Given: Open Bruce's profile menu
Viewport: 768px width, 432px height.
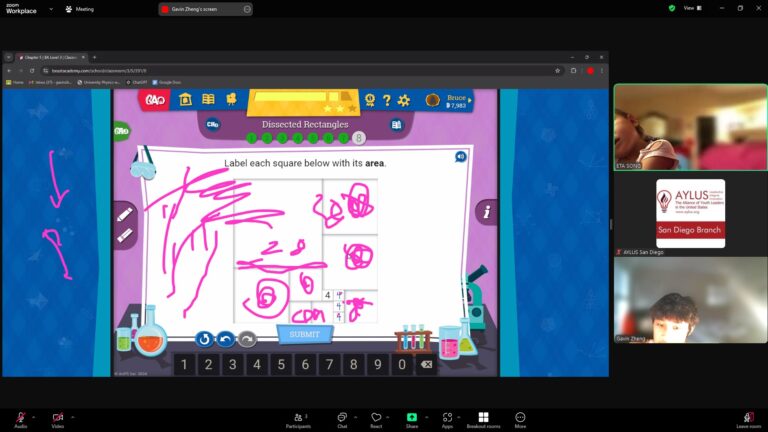Looking at the screenshot, I should [448, 101].
